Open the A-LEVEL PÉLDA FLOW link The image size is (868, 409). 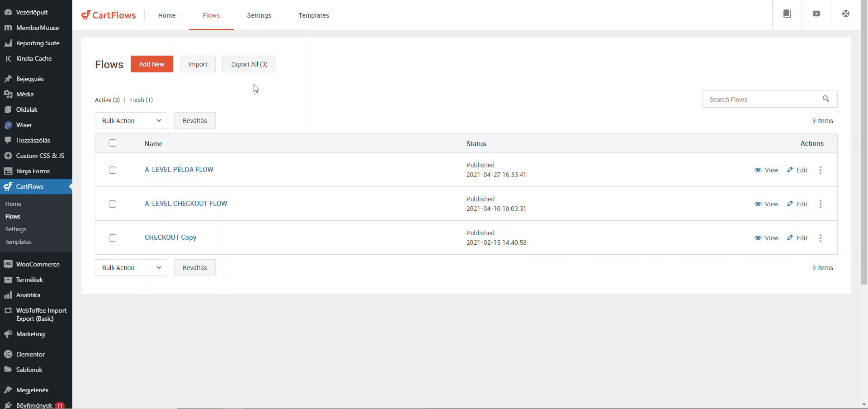(179, 170)
